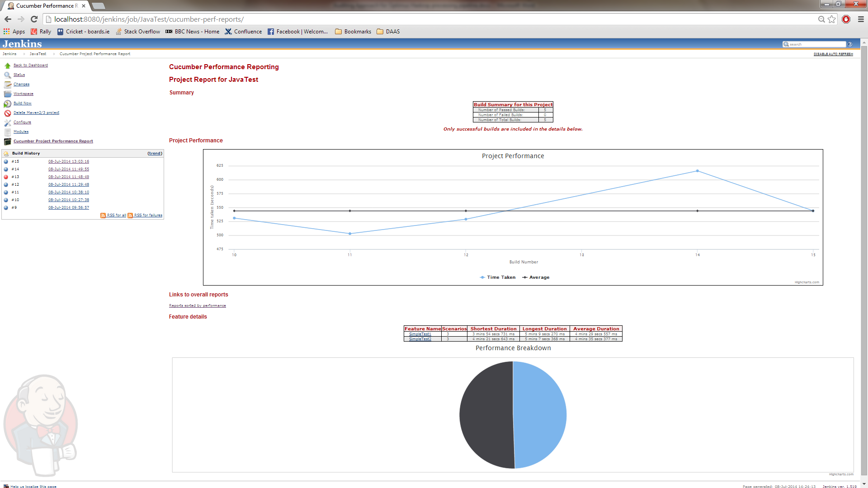This screenshot has width=868, height=488.
Task: Click the blue pie chart slice
Action: 540,415
